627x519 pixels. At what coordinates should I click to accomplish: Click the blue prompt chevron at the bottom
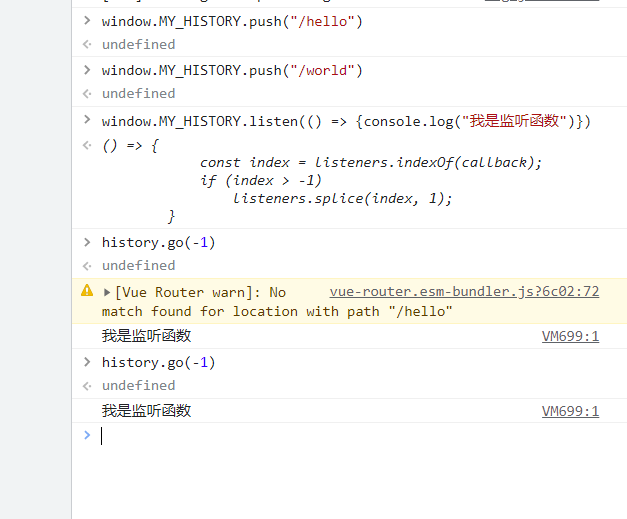[87, 435]
